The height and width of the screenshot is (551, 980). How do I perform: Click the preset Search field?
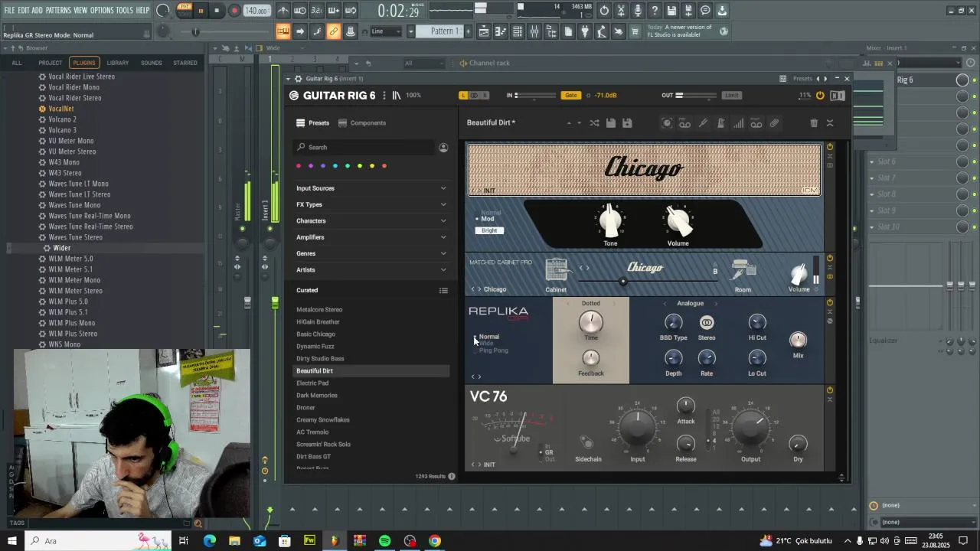(364, 147)
